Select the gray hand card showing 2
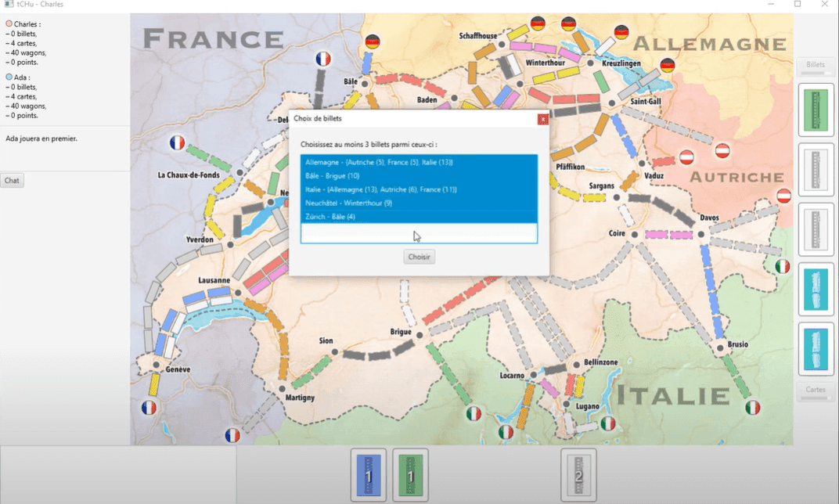Viewport: 839px width, 504px height. click(x=578, y=475)
